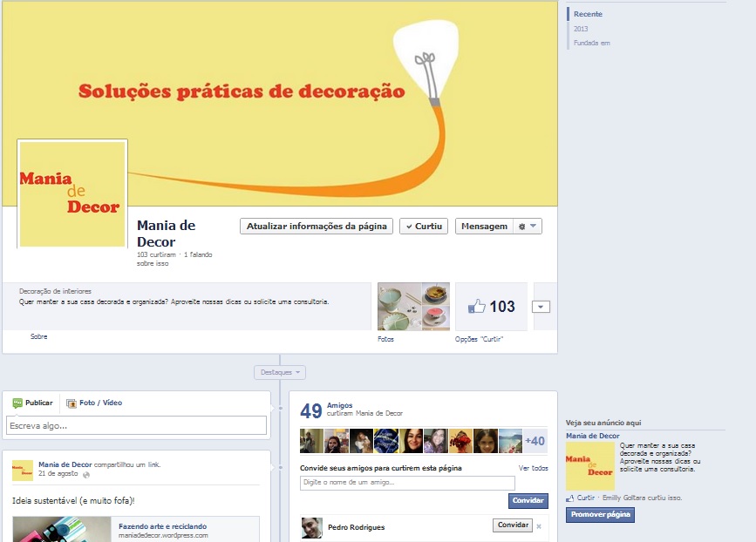756x542 pixels.
Task: Click the ad Mania de Decor logo thumbnail
Action: click(x=590, y=466)
